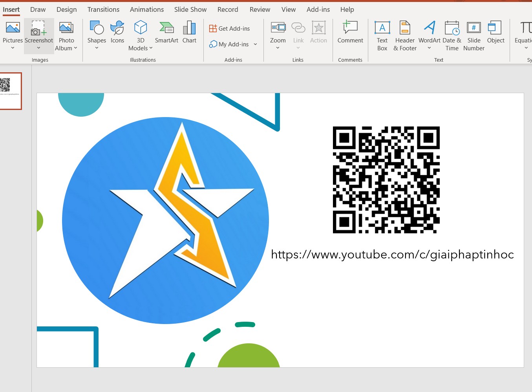
Task: Insert an Object
Action: point(495,32)
